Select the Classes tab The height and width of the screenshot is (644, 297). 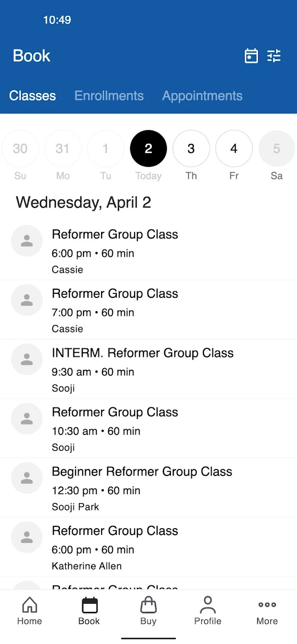(33, 96)
